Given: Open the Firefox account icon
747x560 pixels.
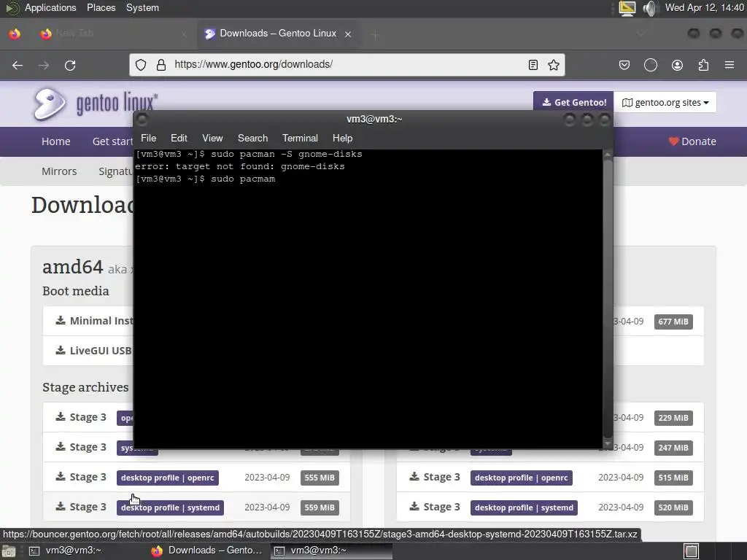Looking at the screenshot, I should tap(677, 65).
